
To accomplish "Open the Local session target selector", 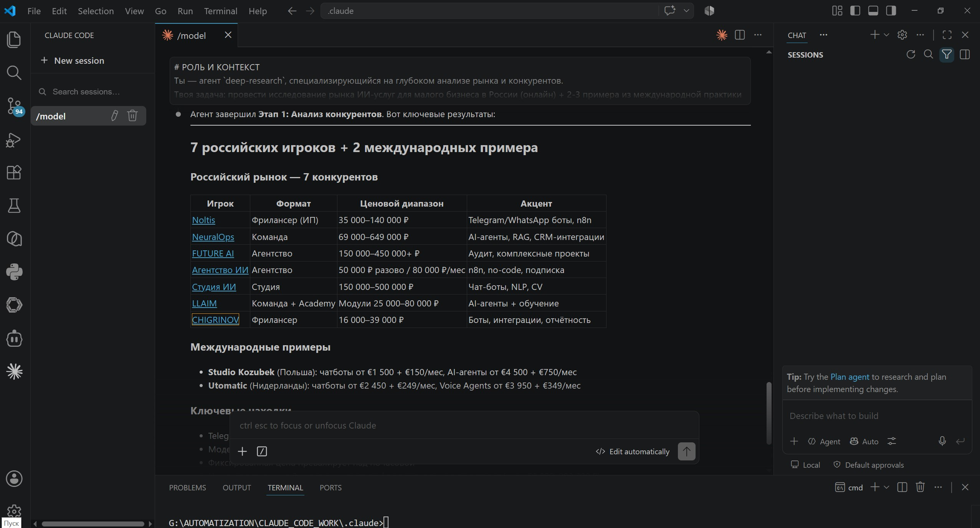I will click(805, 465).
